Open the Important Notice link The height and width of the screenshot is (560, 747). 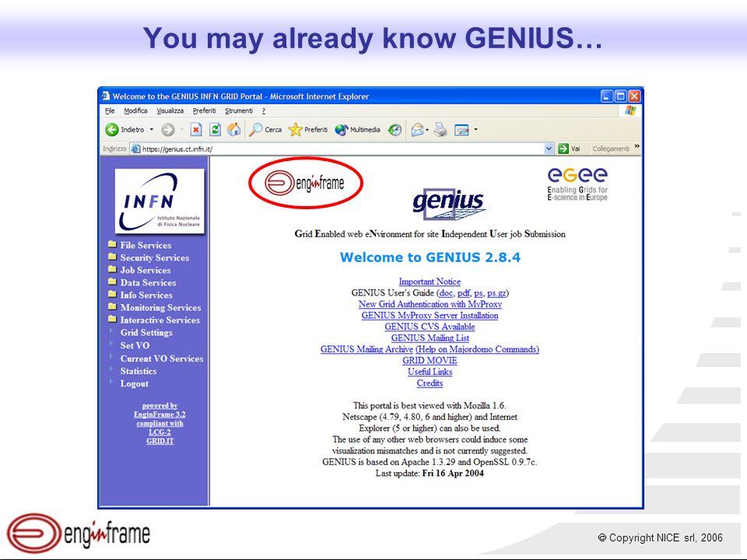[x=430, y=282]
